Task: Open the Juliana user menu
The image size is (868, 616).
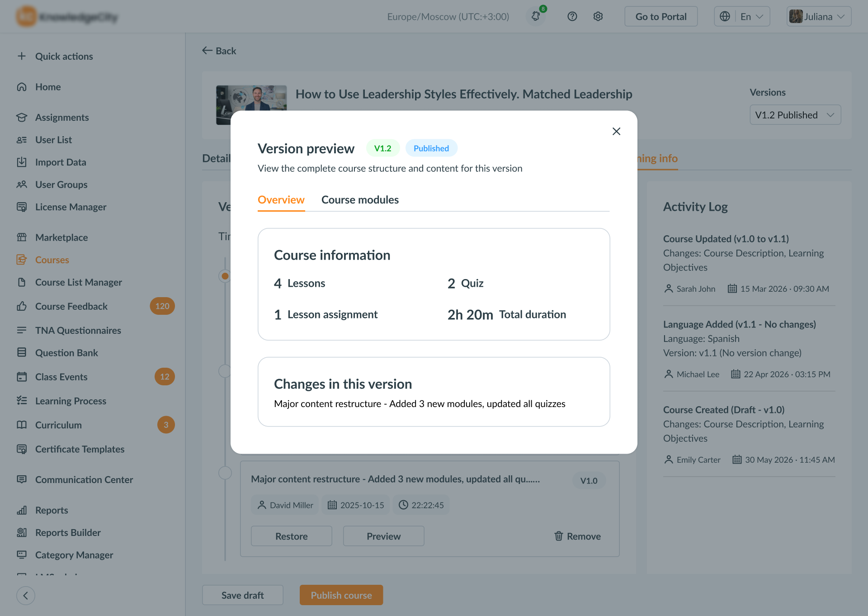Action: tap(819, 16)
